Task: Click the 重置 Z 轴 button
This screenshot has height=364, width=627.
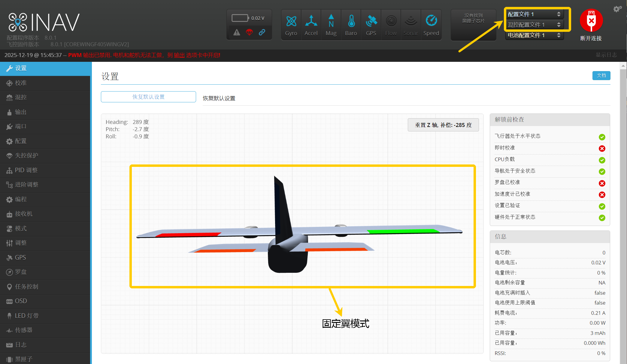Action: [443, 125]
